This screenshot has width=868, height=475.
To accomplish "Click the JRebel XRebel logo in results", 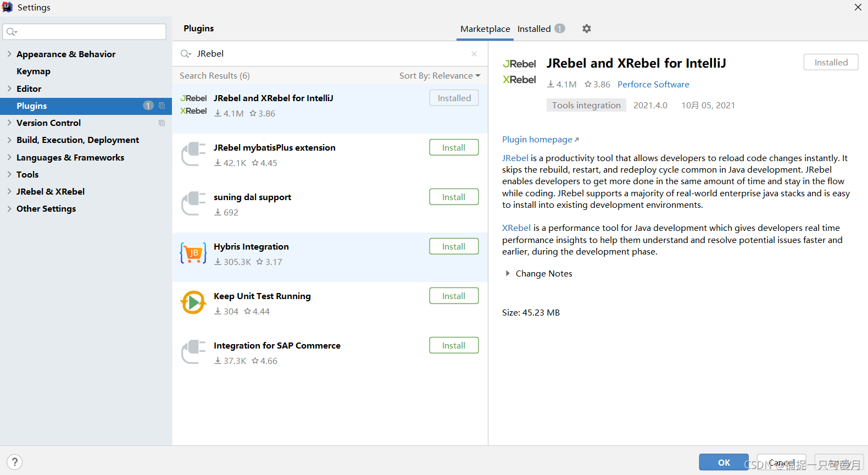I will click(193, 104).
